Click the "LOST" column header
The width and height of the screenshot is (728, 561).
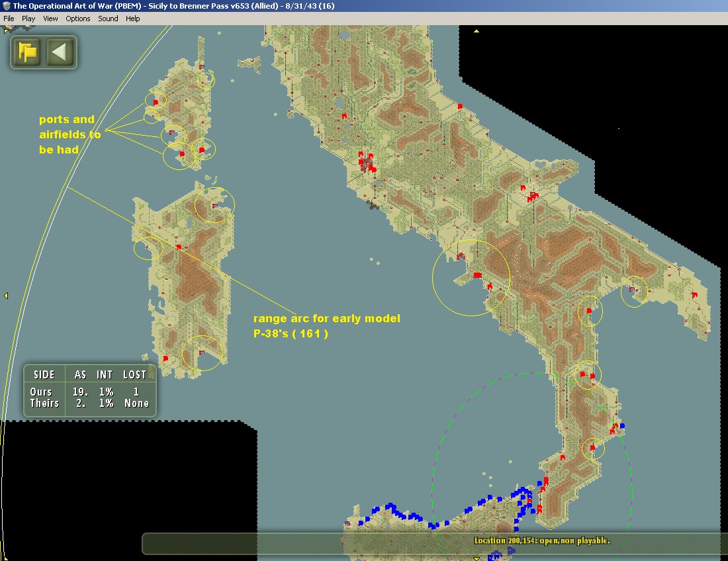coord(134,374)
